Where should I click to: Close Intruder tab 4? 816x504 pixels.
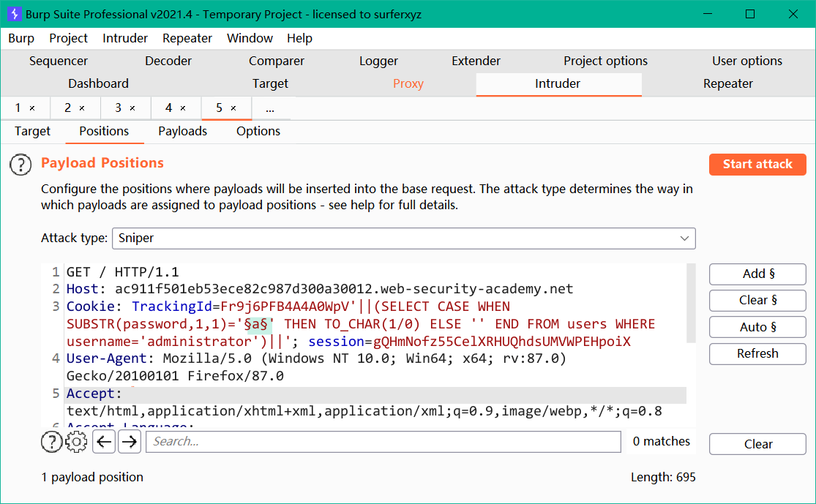pos(183,108)
